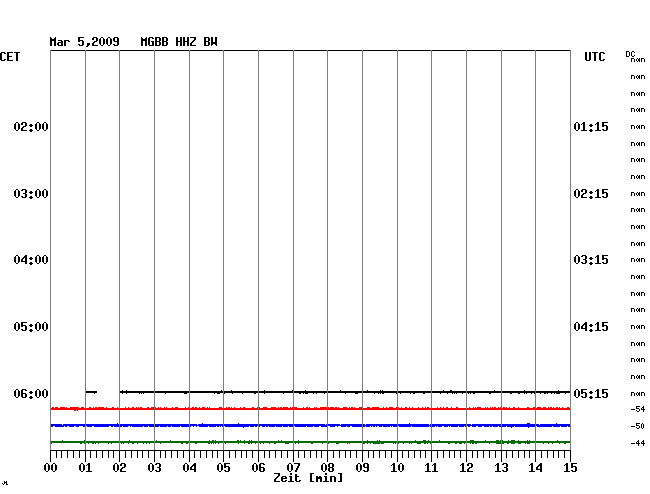650x494 pixels.
Task: Click the 02:15 UTC time label
Action: 591,194
